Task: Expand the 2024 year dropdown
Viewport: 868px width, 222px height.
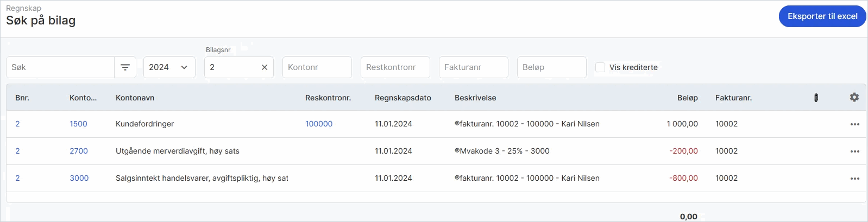Action: click(x=169, y=67)
